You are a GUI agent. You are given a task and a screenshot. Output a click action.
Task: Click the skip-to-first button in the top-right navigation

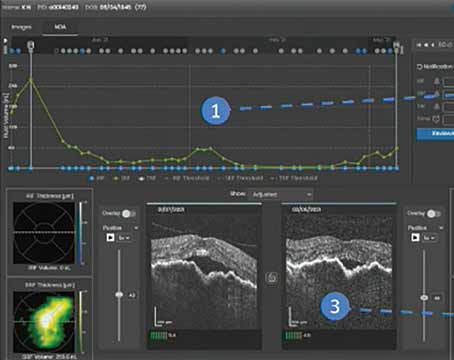[419, 45]
